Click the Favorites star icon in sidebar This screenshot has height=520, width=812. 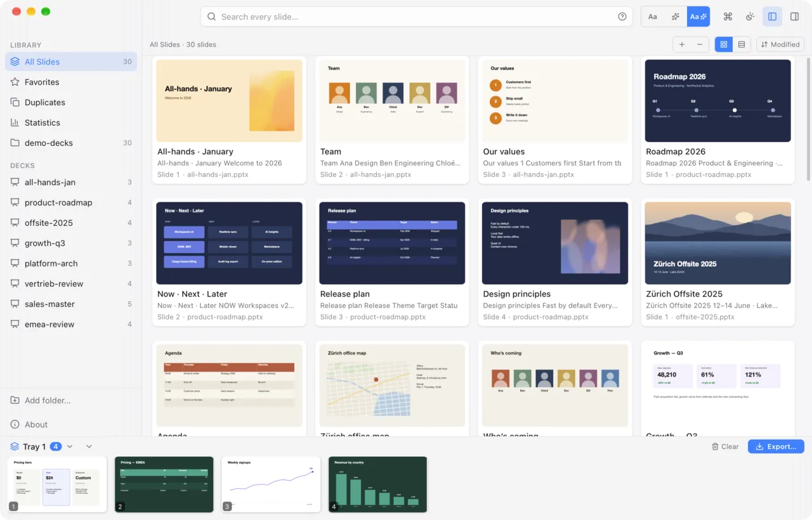15,82
